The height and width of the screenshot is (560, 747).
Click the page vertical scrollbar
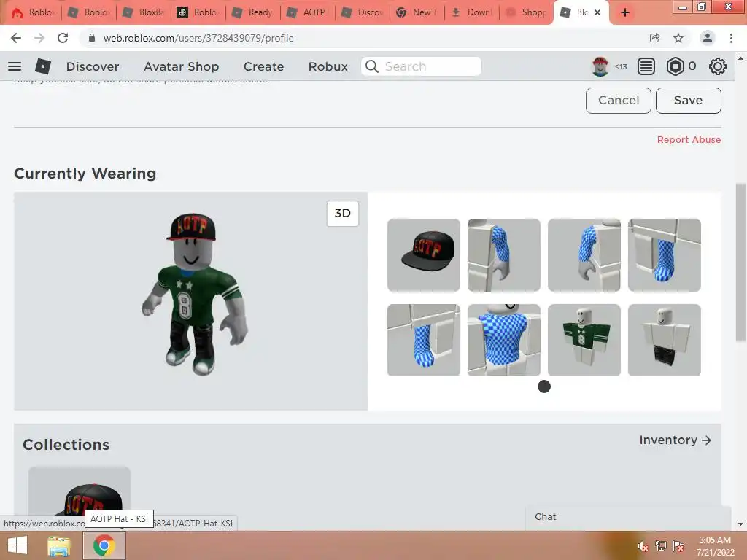tap(740, 262)
